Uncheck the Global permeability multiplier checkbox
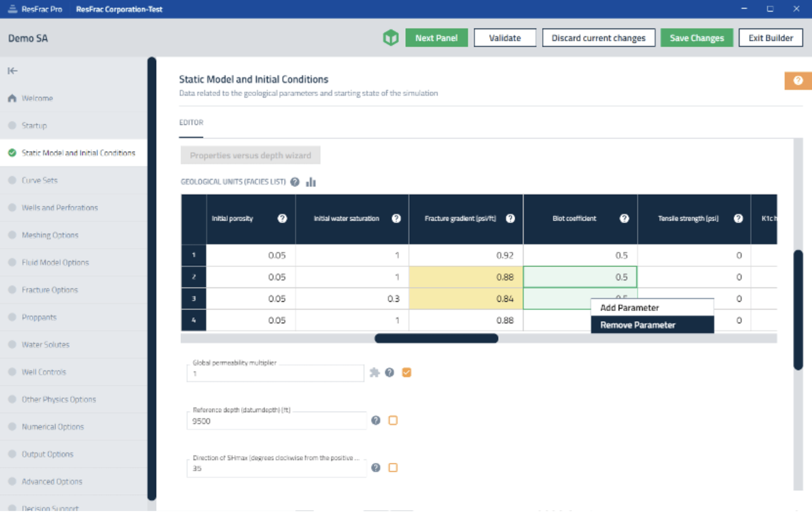The width and height of the screenshot is (812, 513). tap(406, 373)
